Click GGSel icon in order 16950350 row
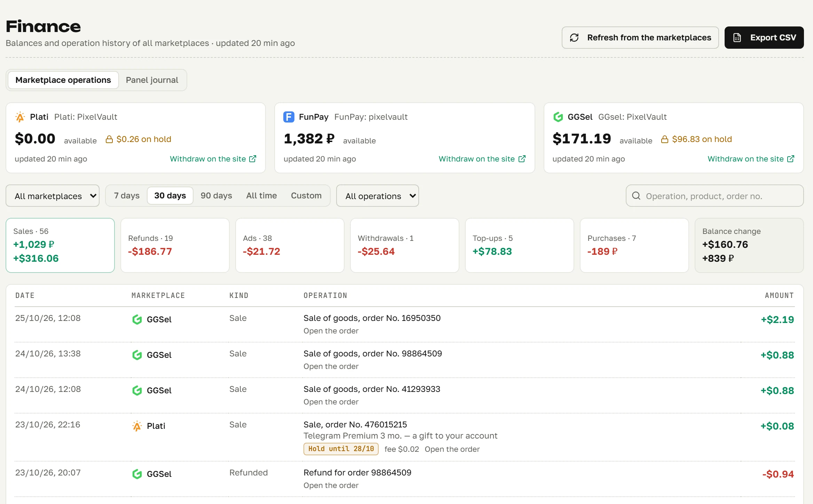Viewport: 813px width, 504px height. (x=137, y=319)
